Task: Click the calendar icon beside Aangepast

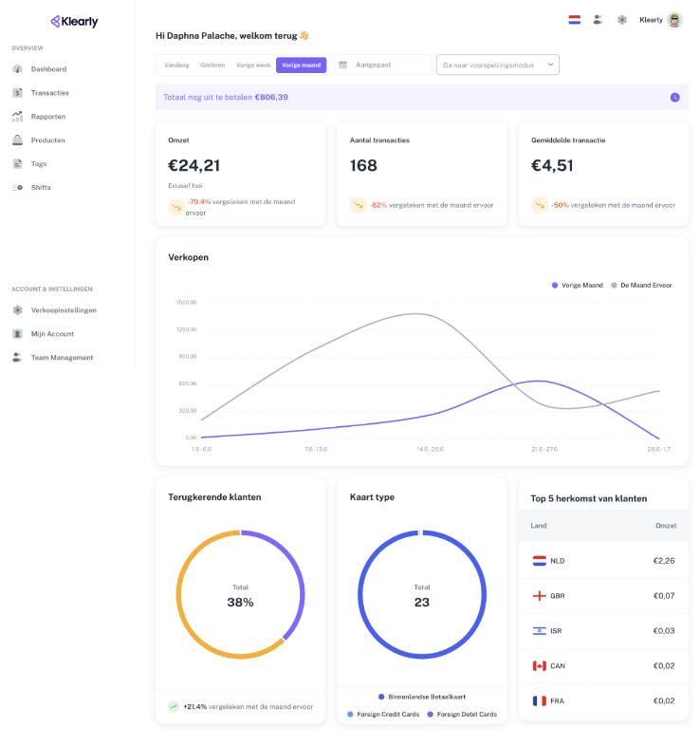Action: point(342,65)
